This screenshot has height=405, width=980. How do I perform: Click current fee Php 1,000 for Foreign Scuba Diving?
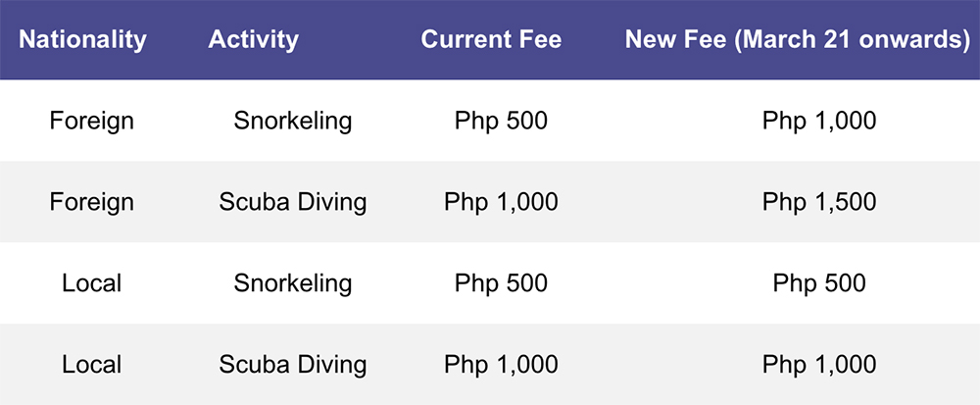501,202
